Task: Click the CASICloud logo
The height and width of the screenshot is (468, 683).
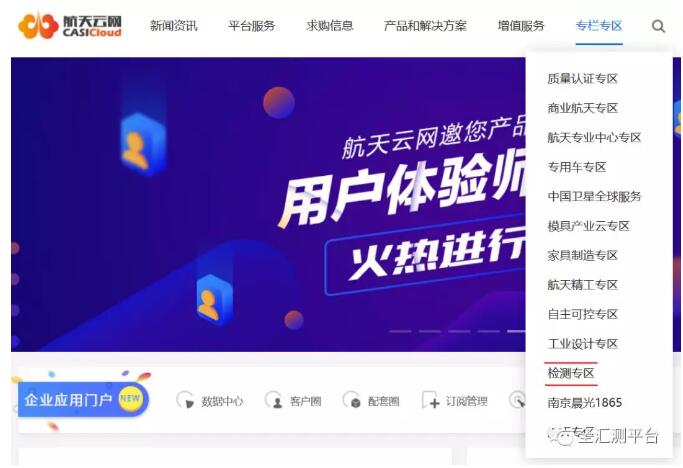Action: point(70,26)
